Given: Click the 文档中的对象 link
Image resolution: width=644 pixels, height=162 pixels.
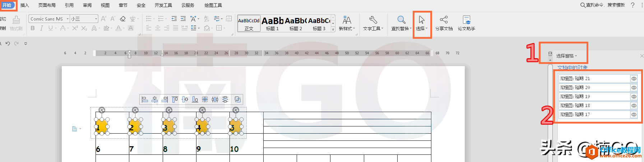Looking at the screenshot, I should [x=573, y=68].
